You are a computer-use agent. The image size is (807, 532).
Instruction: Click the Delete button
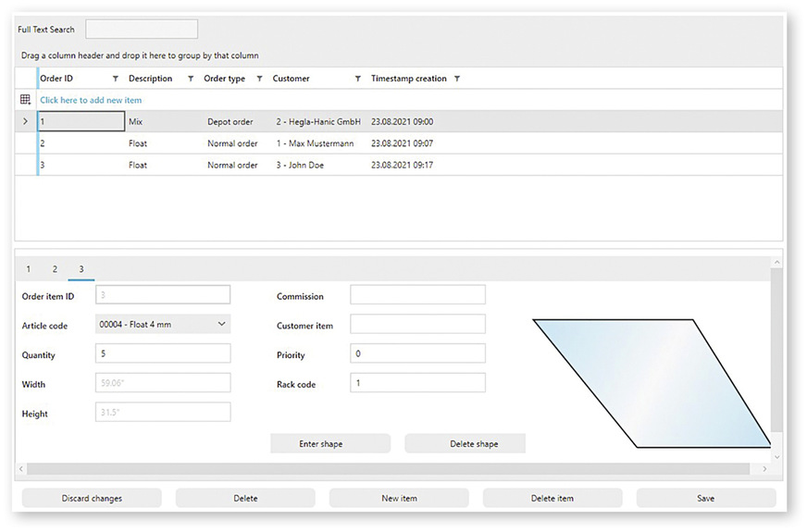(x=245, y=498)
